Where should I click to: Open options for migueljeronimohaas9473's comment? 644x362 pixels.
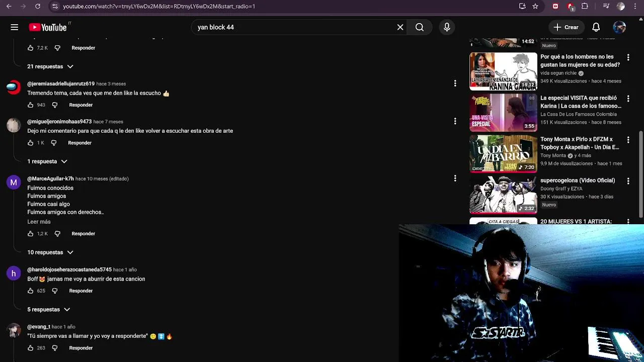455,121
